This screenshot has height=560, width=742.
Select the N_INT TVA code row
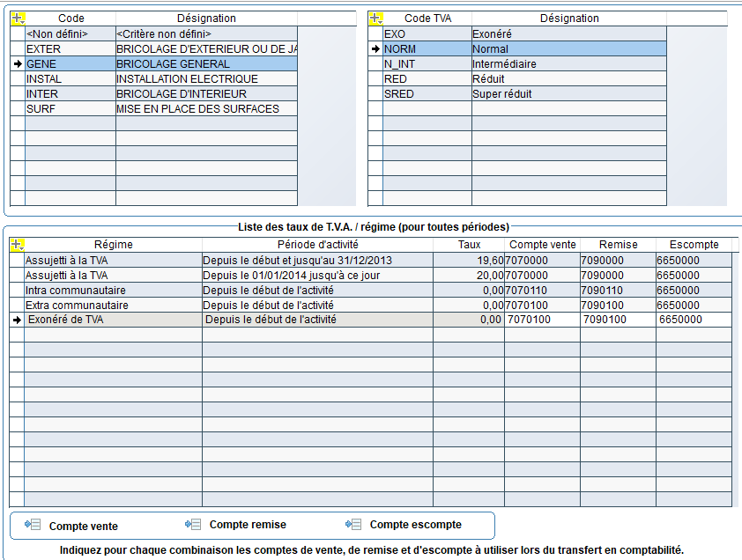pos(517,64)
